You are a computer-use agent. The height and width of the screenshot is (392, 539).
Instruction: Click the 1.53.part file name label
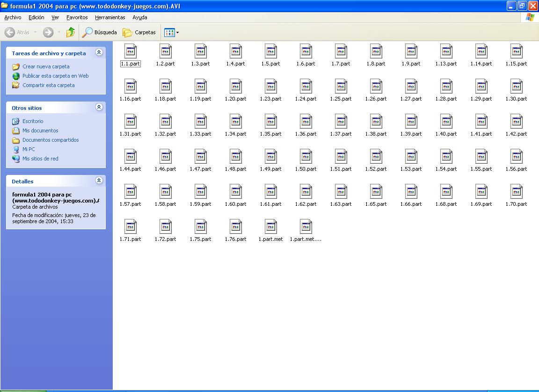point(411,169)
